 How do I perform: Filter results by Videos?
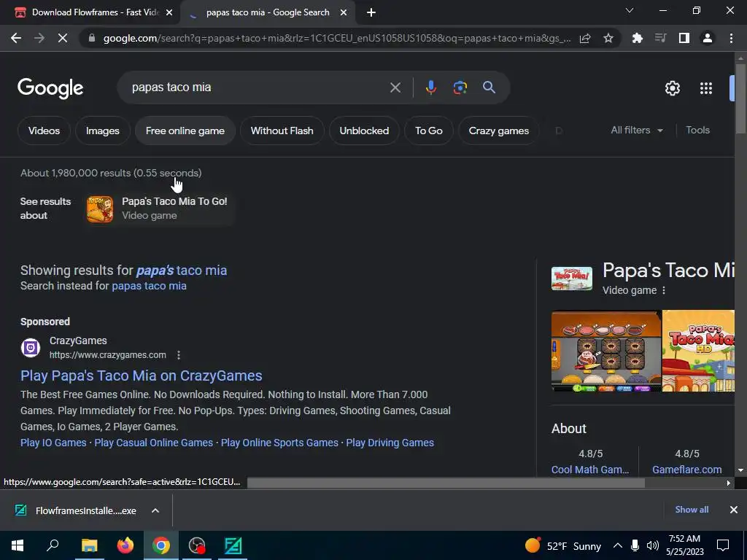44,131
